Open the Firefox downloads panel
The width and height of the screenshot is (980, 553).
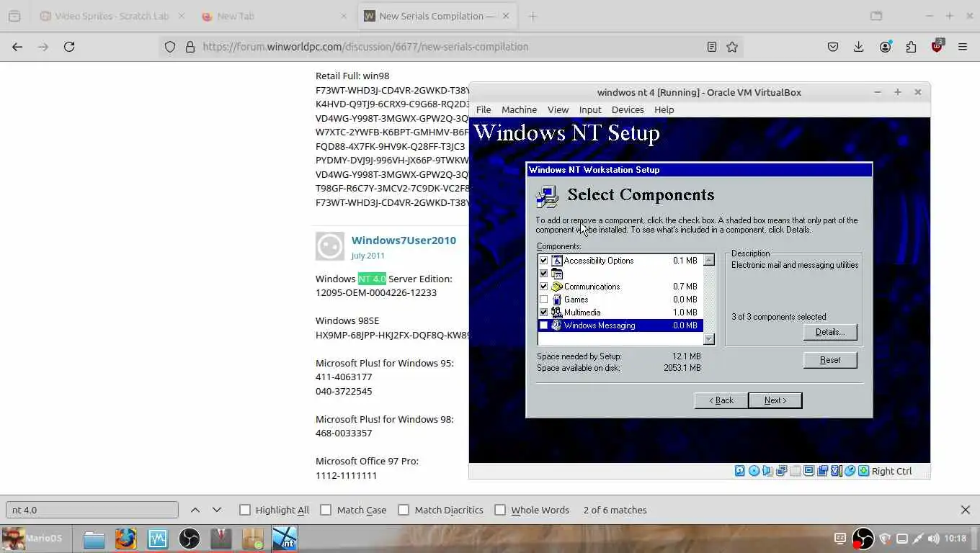(859, 47)
